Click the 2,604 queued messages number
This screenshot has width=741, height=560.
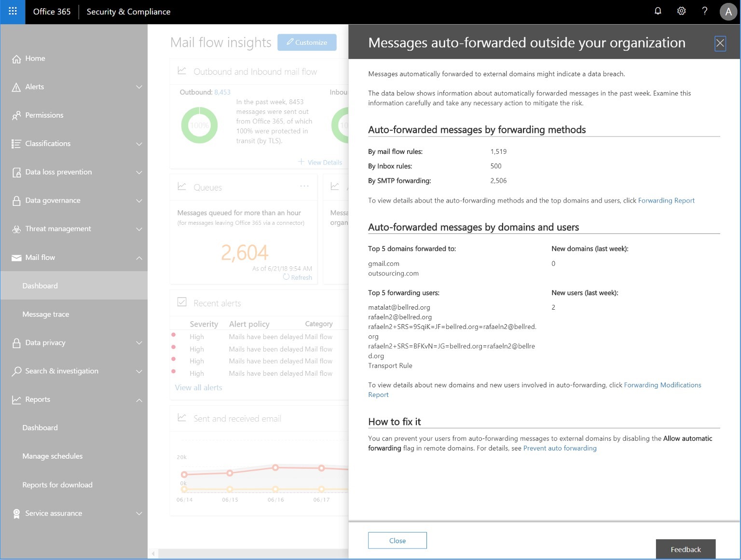click(x=245, y=252)
